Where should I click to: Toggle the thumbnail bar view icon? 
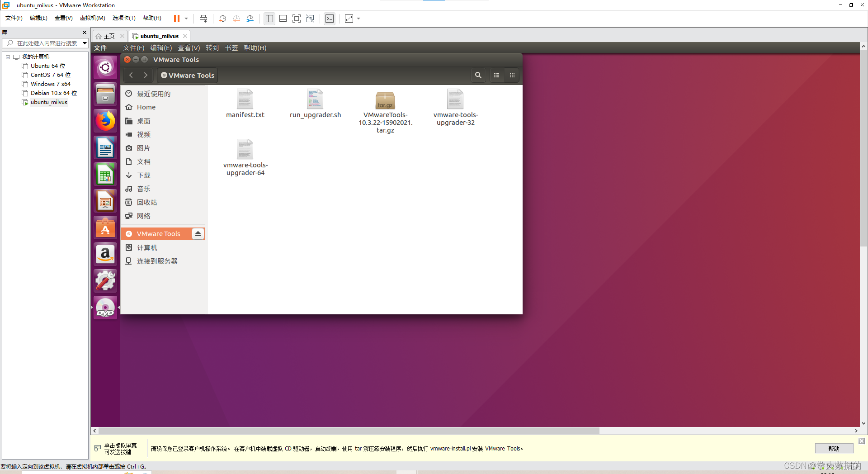tap(283, 19)
